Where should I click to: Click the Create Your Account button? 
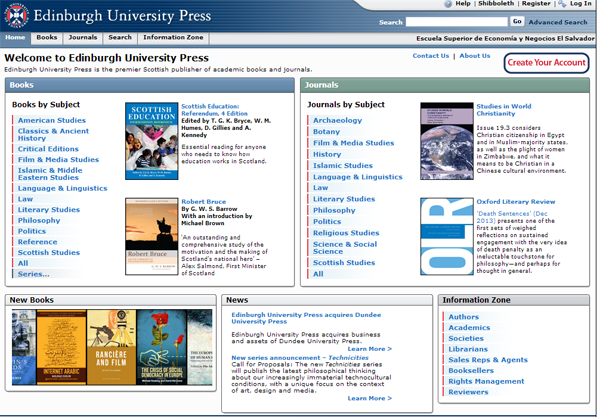(546, 63)
